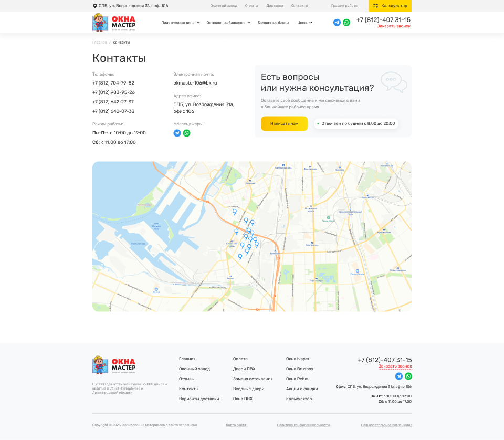Open footer link Акции и скидки
Image resolution: width=504 pixels, height=440 pixels.
pyautogui.click(x=302, y=389)
